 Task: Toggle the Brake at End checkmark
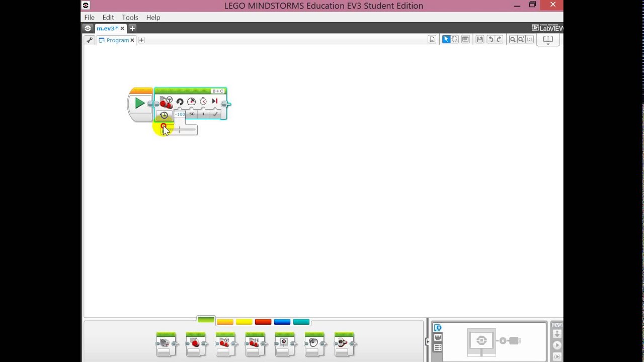coord(215,114)
